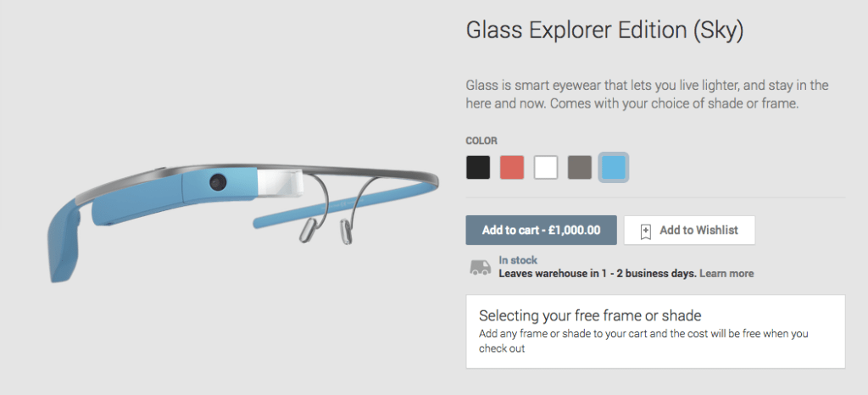
Task: Select the gray color swatch
Action: pyautogui.click(x=580, y=167)
